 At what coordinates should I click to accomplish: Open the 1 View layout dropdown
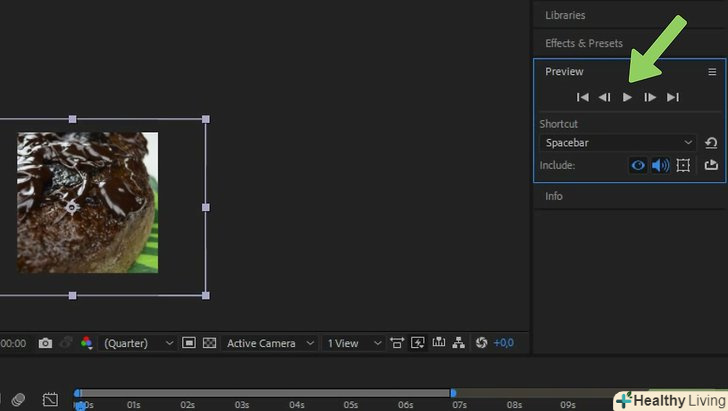pyautogui.click(x=354, y=343)
